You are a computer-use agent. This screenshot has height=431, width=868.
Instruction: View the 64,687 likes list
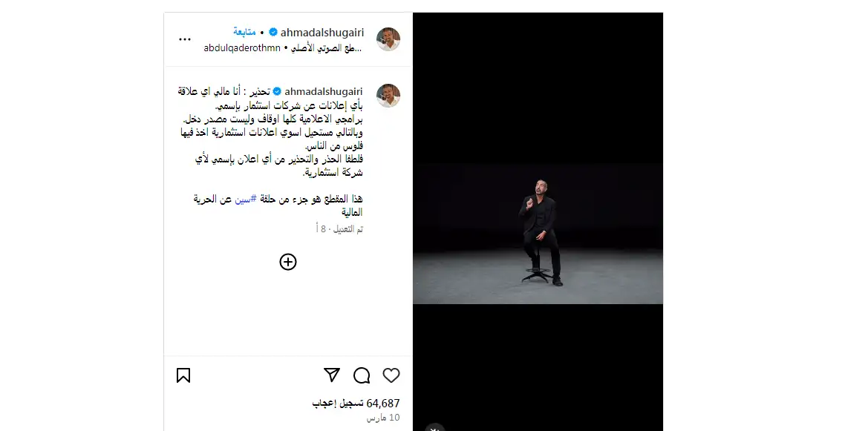click(x=356, y=404)
